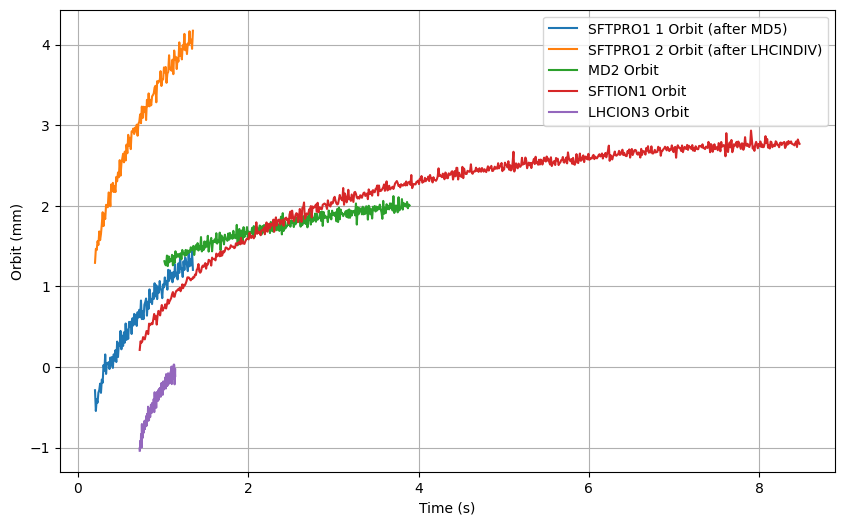Image resolution: width=844 pixels, height=525 pixels.
Task: Click the right end of the green curve
Action: click(408, 205)
